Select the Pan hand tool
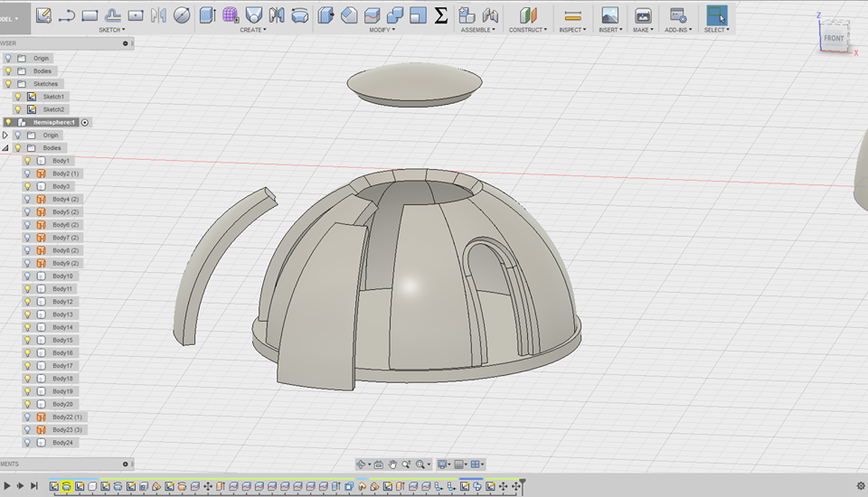Image resolution: width=868 pixels, height=497 pixels. (392, 464)
